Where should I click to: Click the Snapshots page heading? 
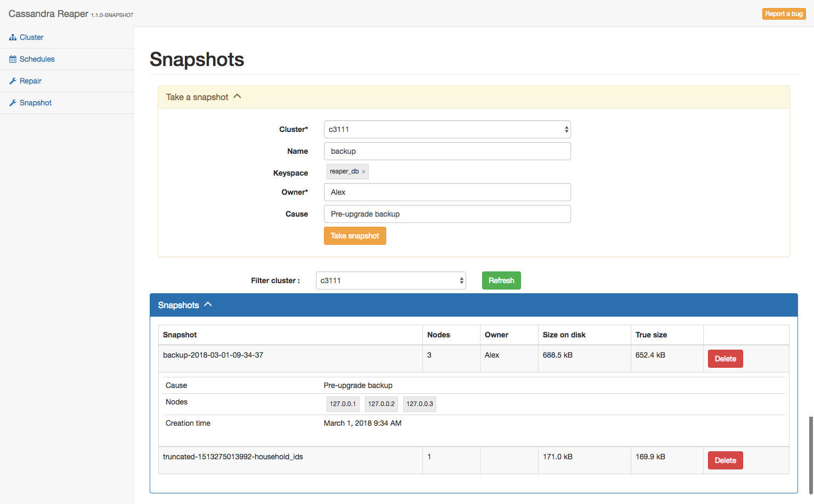(197, 59)
